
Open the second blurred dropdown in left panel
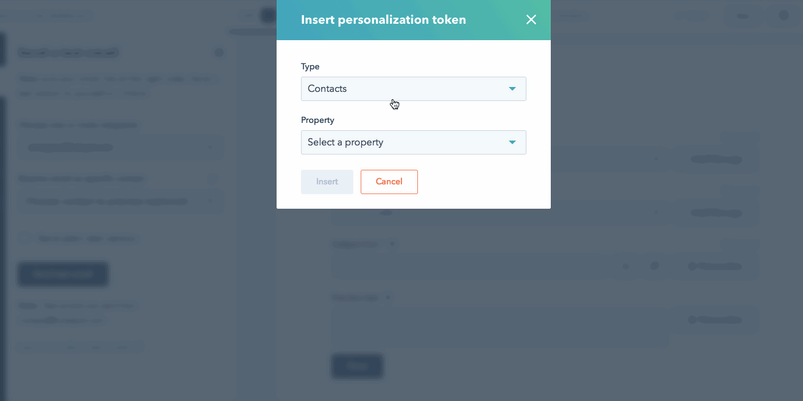121,201
